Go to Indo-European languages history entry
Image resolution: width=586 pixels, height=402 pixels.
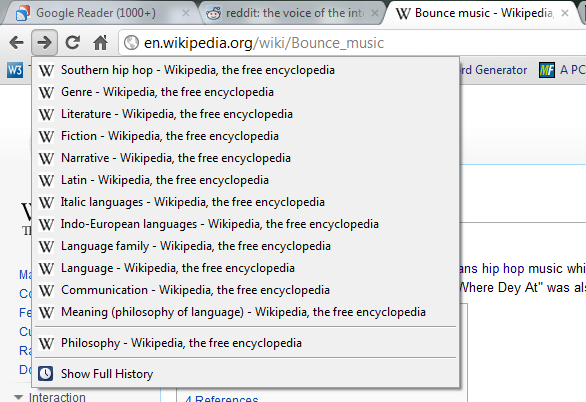[246, 224]
